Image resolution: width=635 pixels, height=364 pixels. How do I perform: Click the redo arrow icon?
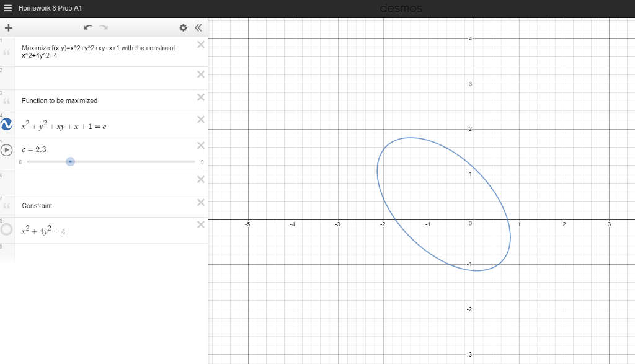(x=103, y=27)
